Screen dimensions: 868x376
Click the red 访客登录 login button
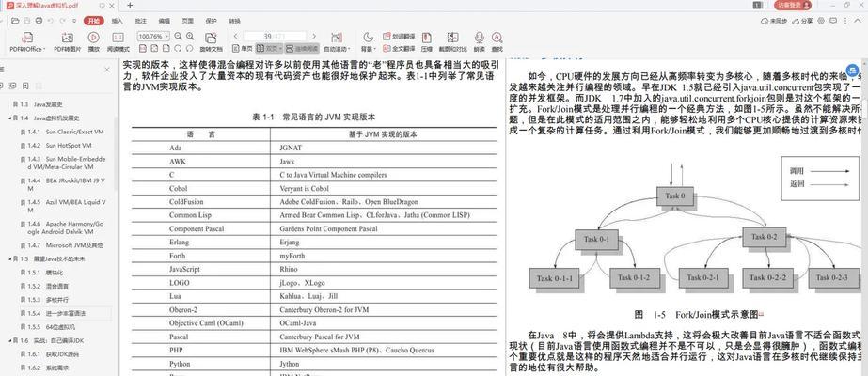(793, 5)
